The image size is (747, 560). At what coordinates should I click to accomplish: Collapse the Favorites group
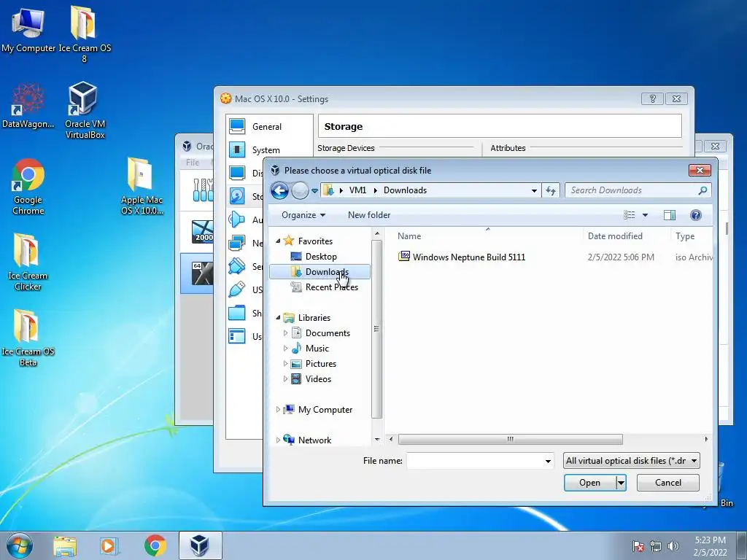(x=278, y=241)
